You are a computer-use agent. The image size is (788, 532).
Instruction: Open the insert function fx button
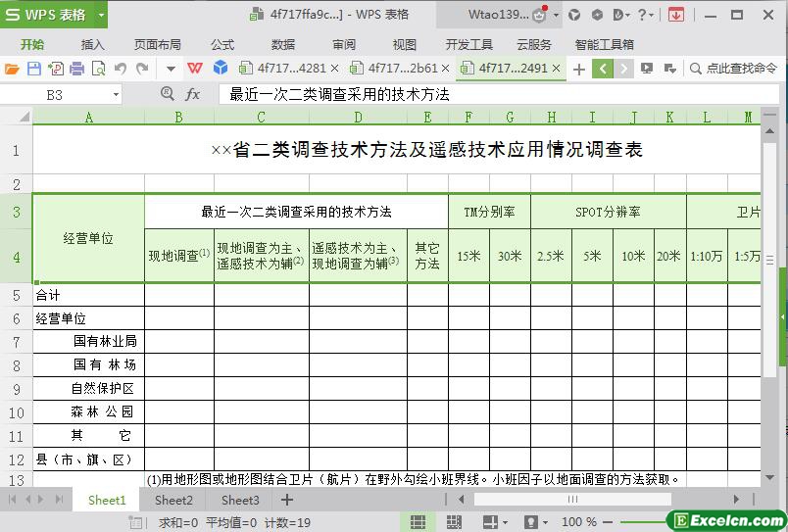click(192, 94)
